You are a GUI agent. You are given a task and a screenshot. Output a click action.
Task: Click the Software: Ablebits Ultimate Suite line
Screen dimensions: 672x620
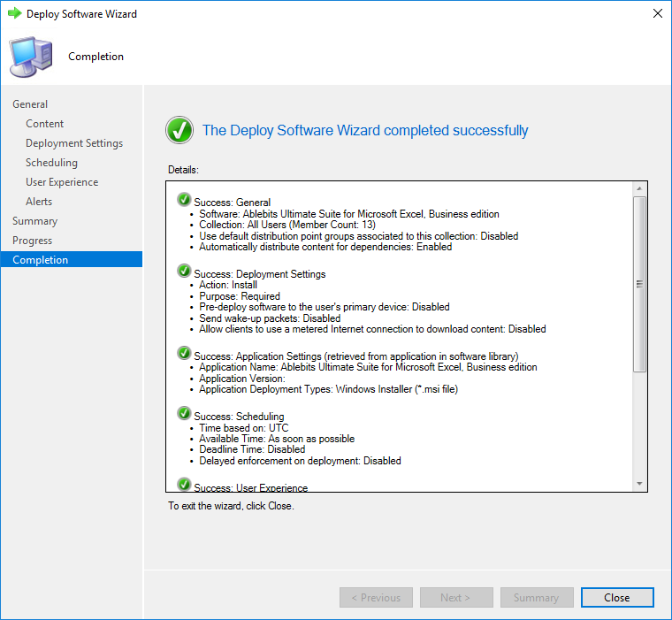pyautogui.click(x=349, y=214)
